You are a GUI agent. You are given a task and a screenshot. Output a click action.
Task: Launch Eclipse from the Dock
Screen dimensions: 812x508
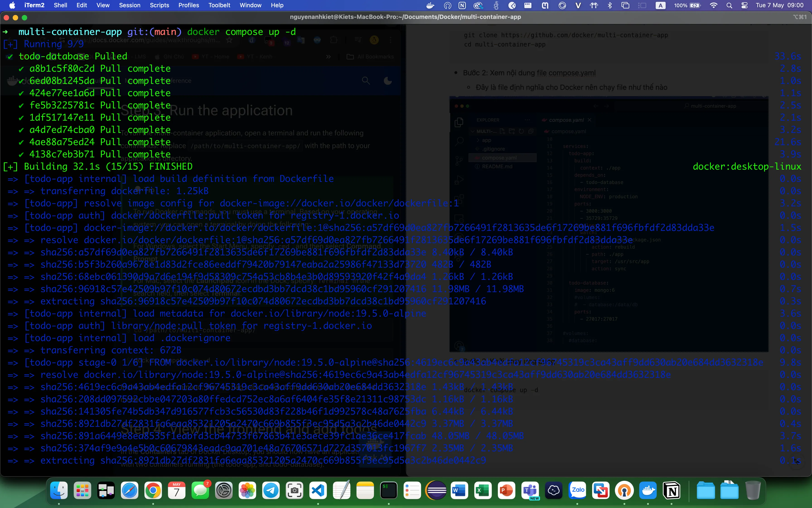click(x=436, y=491)
